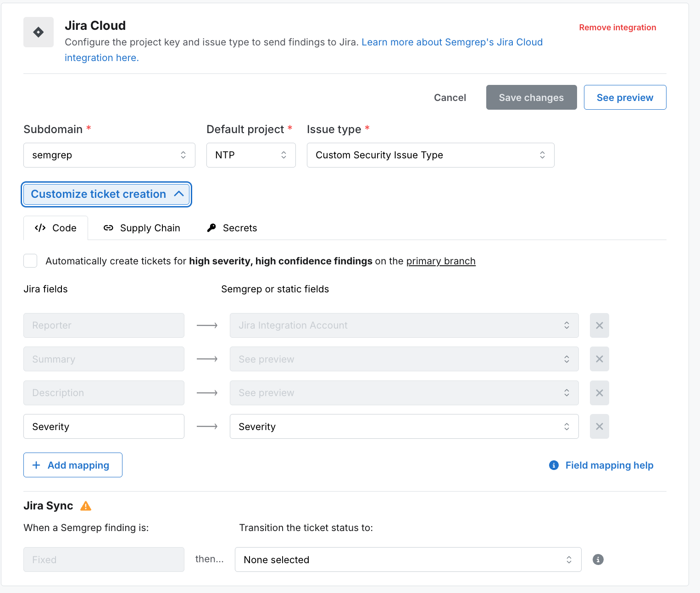Open the ticket status transition dropdown
700x593 pixels.
point(408,559)
